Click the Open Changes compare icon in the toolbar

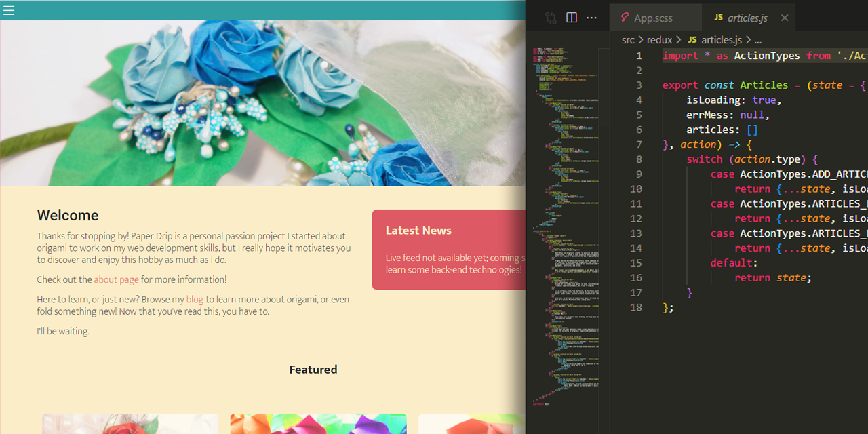(x=550, y=17)
